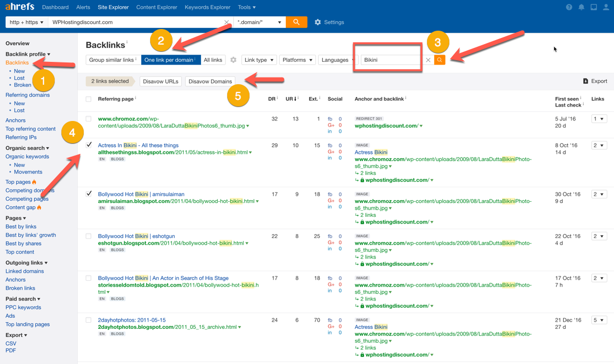The height and width of the screenshot is (364, 614).
Task: Click Disavow URLs button
Action: [161, 81]
